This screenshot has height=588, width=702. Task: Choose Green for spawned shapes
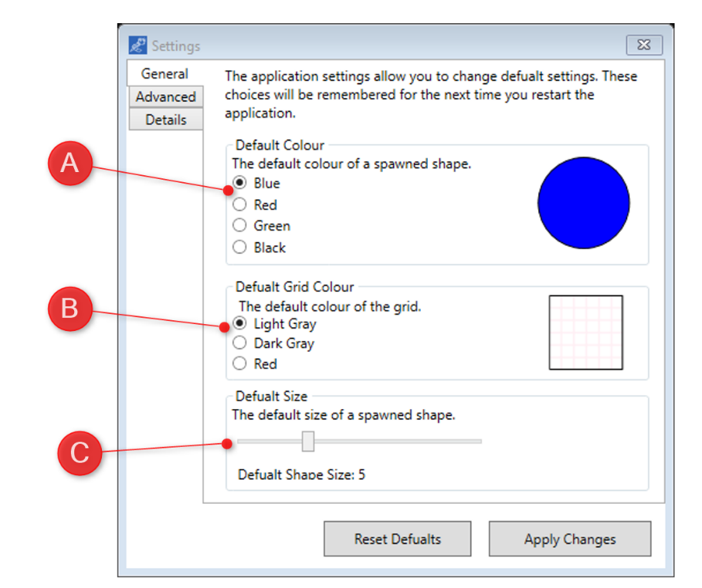pyautogui.click(x=239, y=225)
